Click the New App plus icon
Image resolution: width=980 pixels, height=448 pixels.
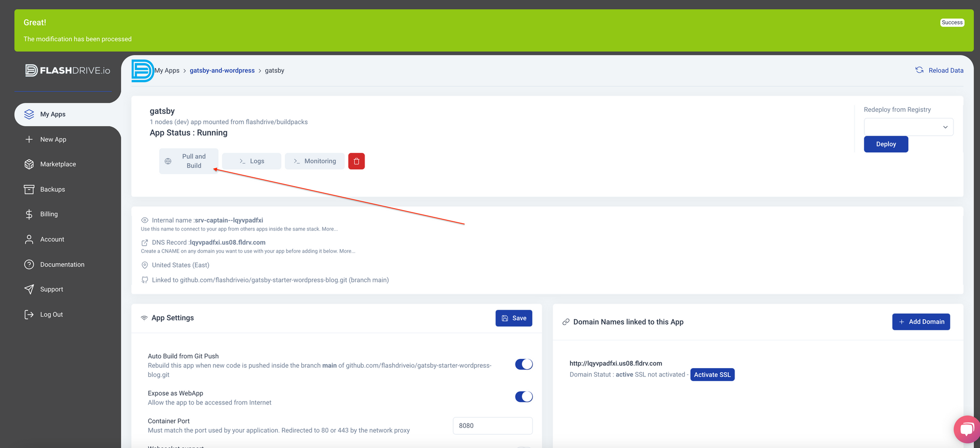pos(29,139)
